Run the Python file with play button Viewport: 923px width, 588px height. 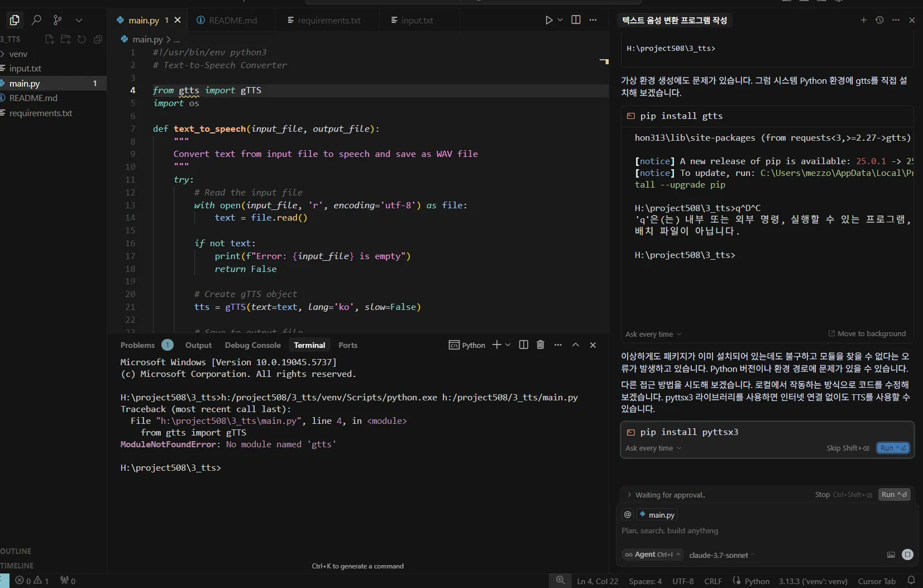pos(549,20)
